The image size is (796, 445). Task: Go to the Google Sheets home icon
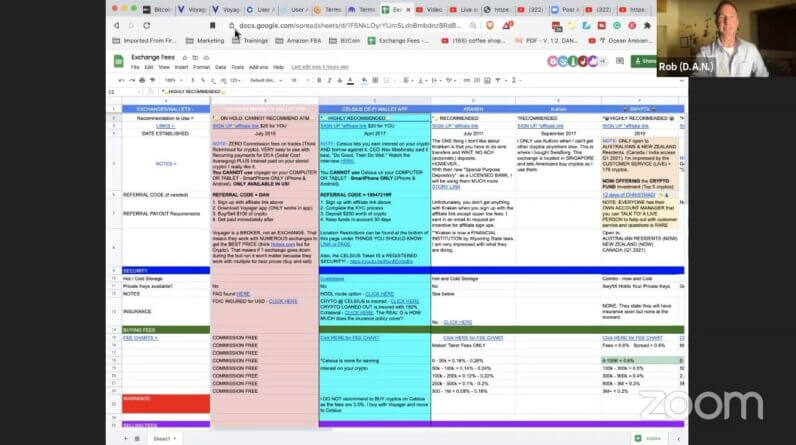[119, 61]
